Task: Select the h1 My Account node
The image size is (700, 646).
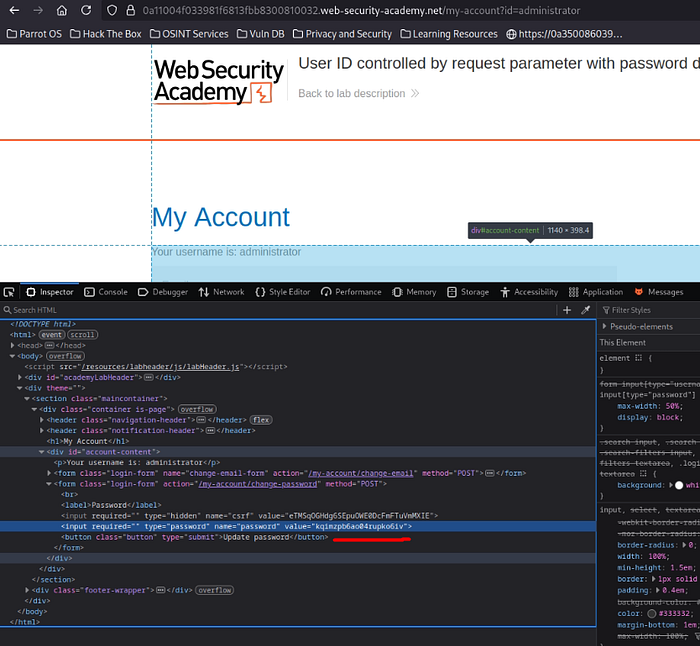Action: click(x=88, y=441)
